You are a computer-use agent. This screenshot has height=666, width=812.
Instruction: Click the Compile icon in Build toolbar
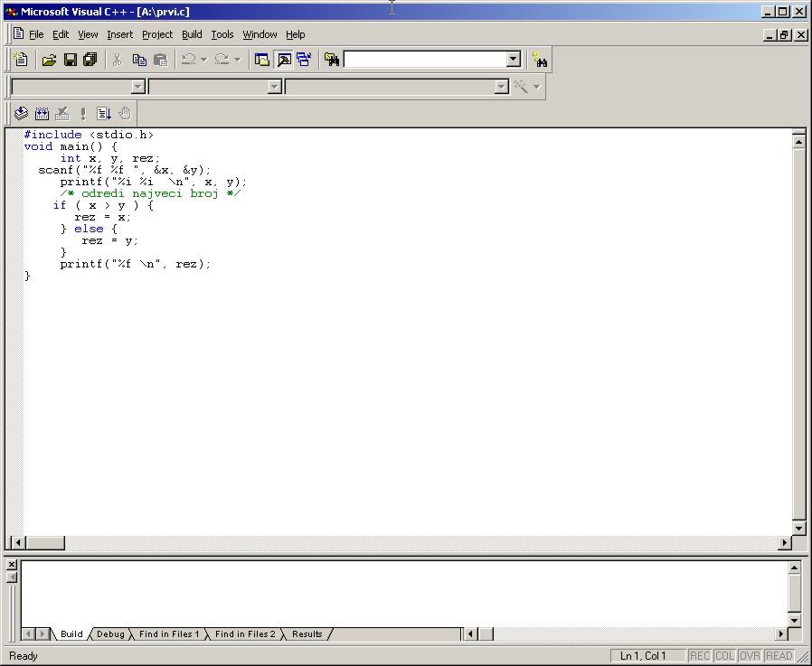pos(21,113)
